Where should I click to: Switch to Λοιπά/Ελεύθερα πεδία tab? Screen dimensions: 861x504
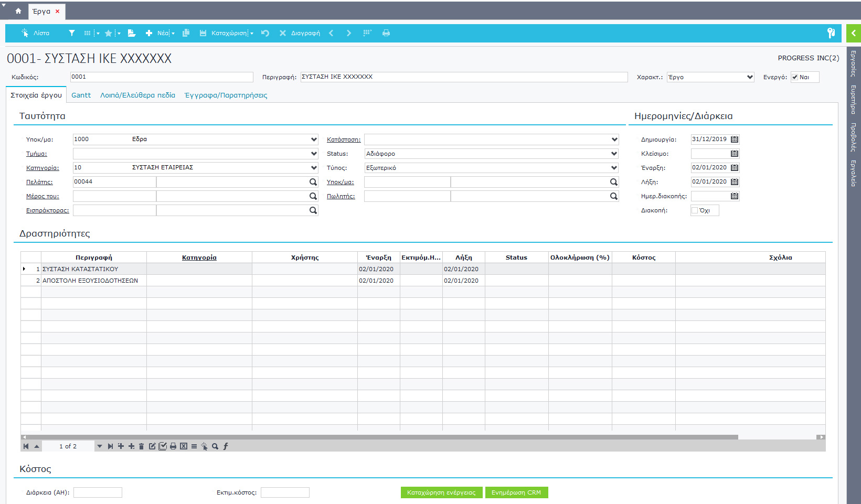tap(137, 95)
